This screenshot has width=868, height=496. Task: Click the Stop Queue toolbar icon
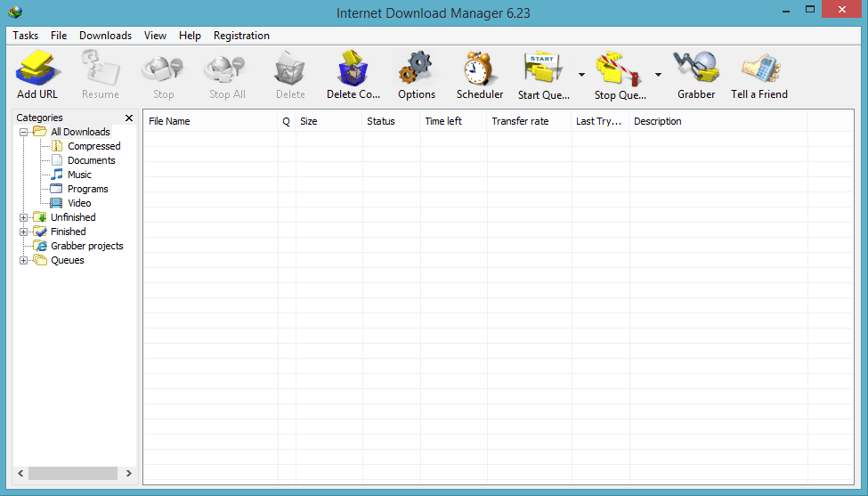(x=620, y=69)
